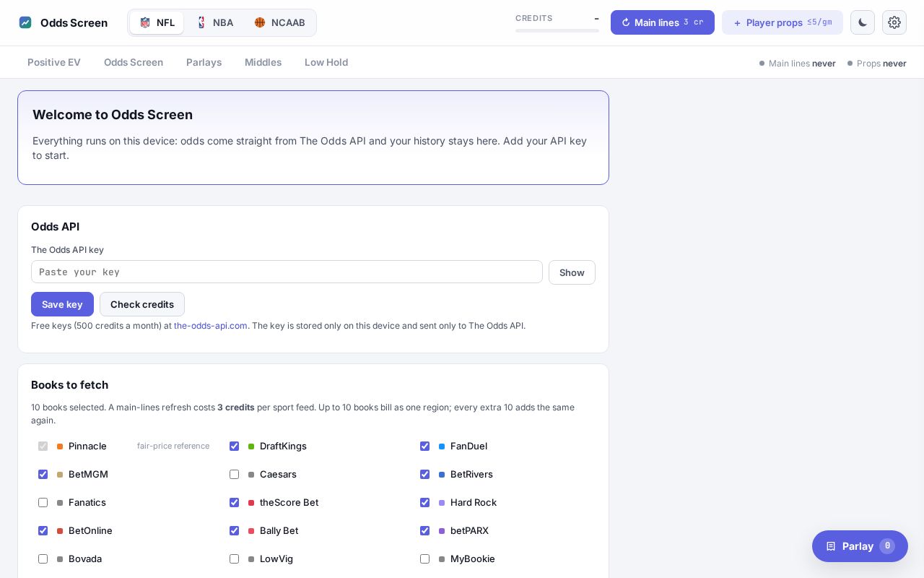The height and width of the screenshot is (578, 924).
Task: Uncheck theScore Bet checkbox
Action: (234, 503)
